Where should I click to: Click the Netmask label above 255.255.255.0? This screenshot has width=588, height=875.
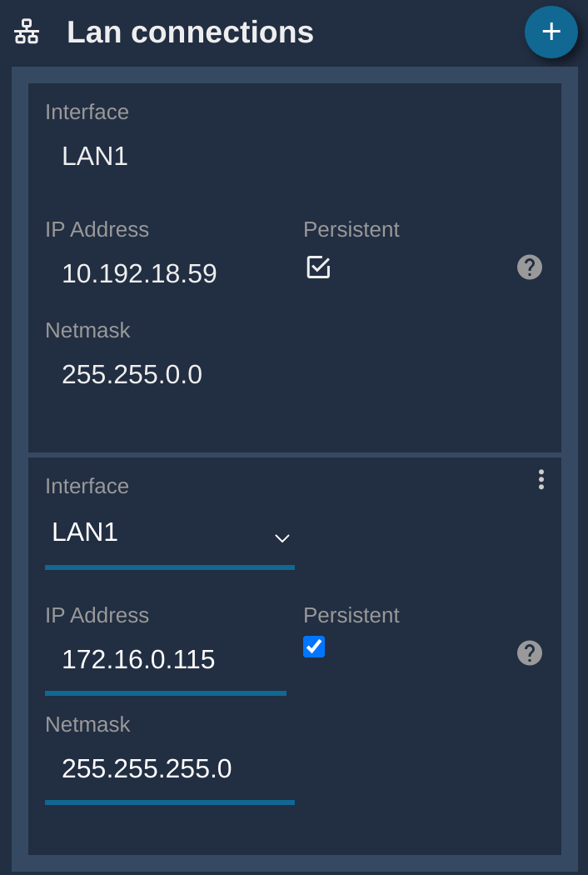pyautogui.click(x=87, y=724)
